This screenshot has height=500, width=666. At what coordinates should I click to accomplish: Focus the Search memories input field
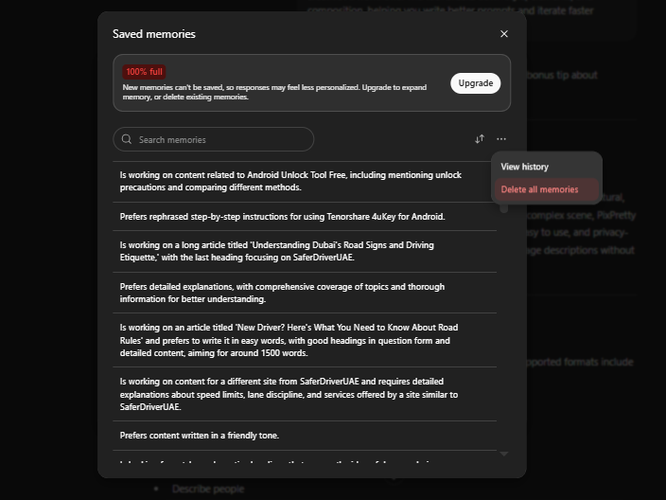pos(220,140)
